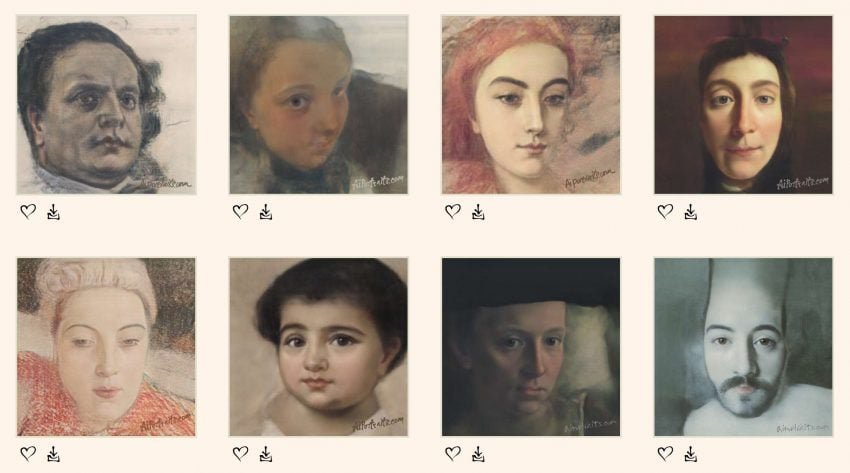The height and width of the screenshot is (473, 850).
Task: Download the dark-haired man sketch portrait
Action: (53, 212)
